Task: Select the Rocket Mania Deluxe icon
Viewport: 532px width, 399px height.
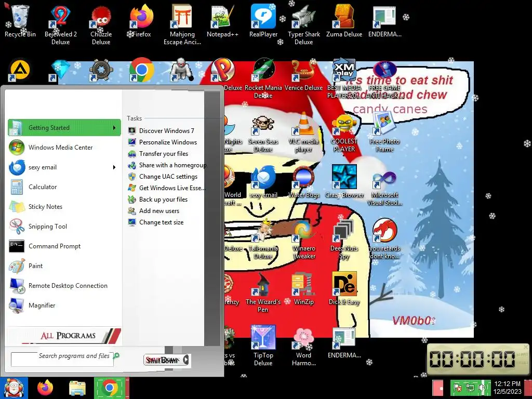Action: coord(263,79)
